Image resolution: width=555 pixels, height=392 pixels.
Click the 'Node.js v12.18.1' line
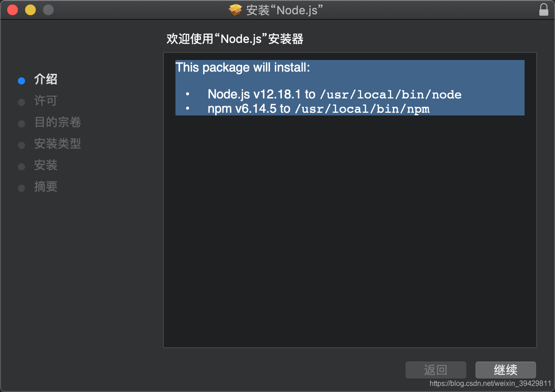(x=335, y=94)
